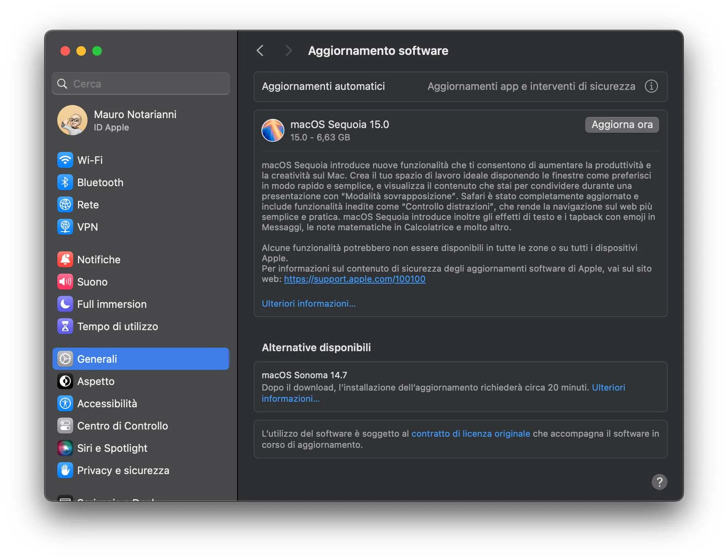Click the Cerca search field
This screenshot has height=560, width=728.
click(141, 84)
